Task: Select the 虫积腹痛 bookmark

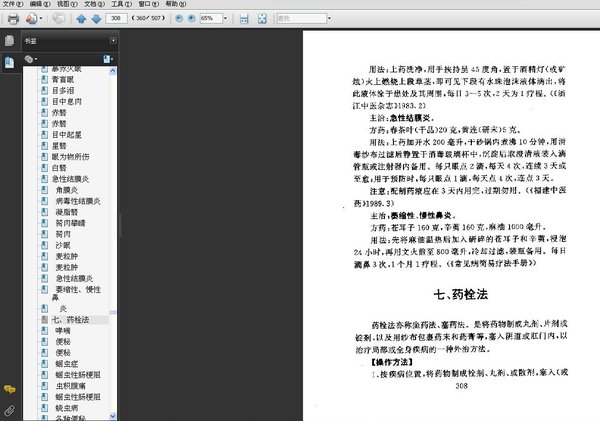Action: [x=71, y=386]
